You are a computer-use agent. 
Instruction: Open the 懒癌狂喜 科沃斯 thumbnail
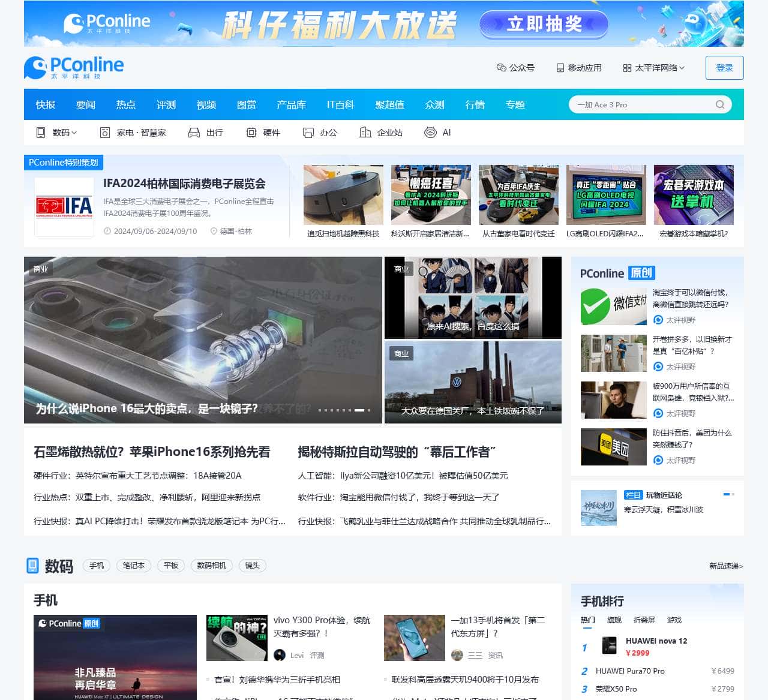[x=431, y=195]
